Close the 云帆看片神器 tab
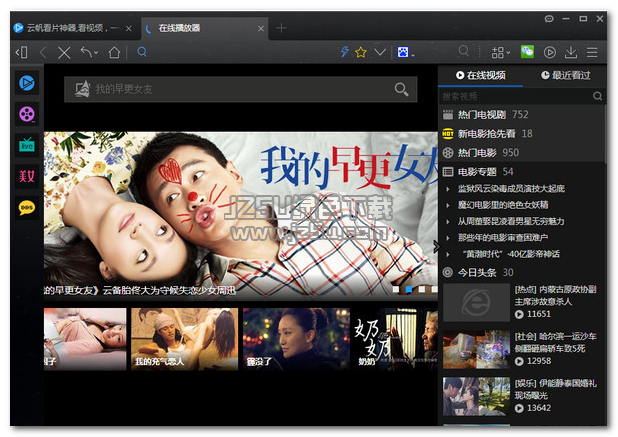This screenshot has width=618, height=437. click(129, 28)
